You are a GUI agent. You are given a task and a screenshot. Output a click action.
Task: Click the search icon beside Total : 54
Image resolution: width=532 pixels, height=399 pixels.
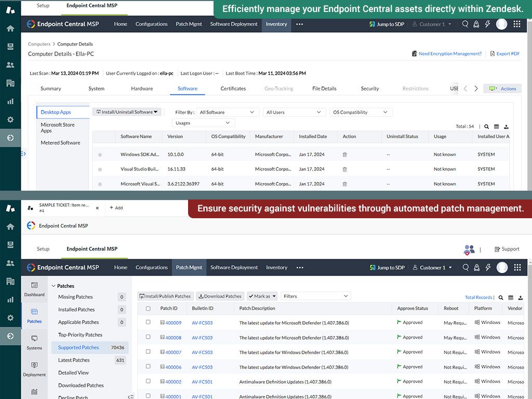click(487, 127)
